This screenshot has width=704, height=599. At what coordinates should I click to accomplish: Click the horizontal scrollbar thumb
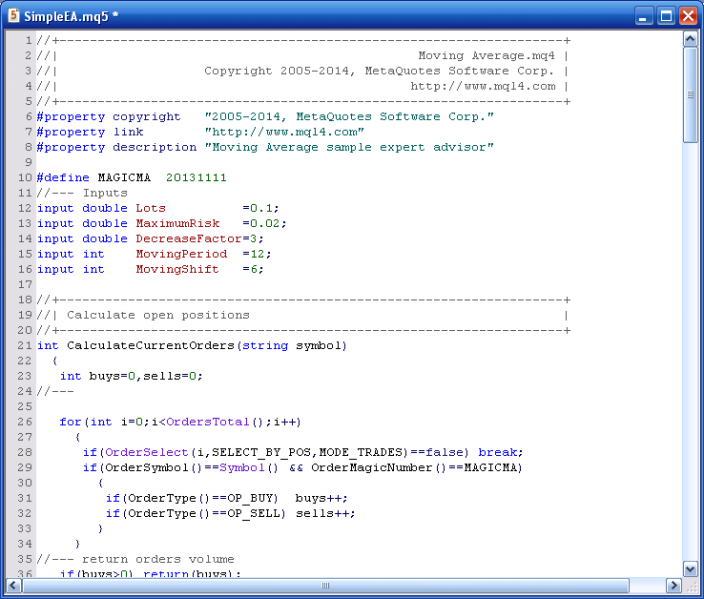coord(325,585)
